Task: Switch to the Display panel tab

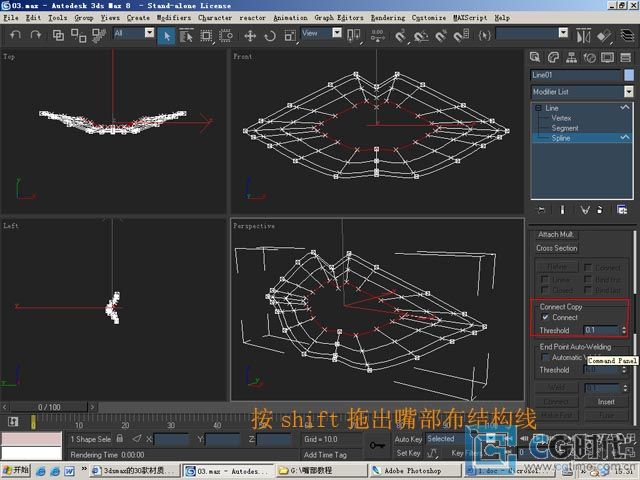Action: click(x=607, y=58)
